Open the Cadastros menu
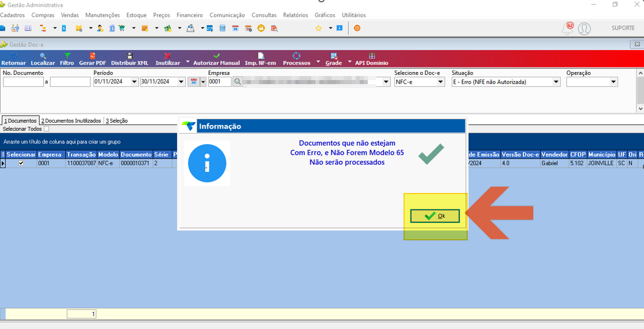This screenshot has width=644, height=329. coord(12,15)
